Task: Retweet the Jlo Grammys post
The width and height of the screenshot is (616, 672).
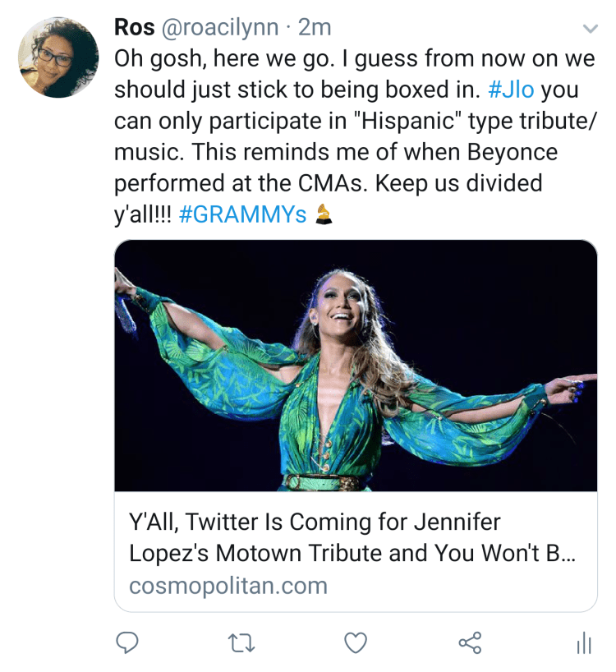Action: pos(240,642)
